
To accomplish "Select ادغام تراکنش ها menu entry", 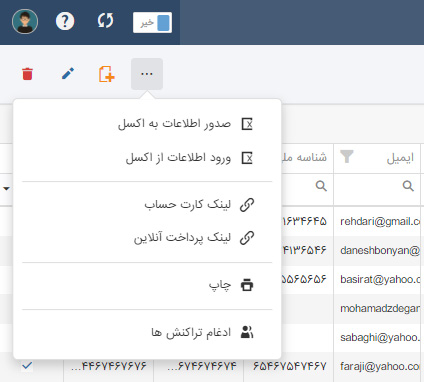I will tap(147, 332).
